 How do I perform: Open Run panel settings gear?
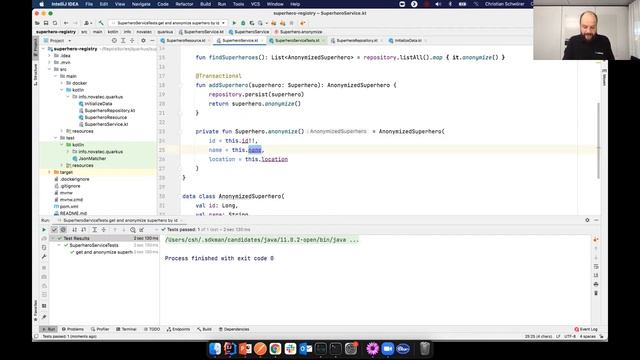pos(587,220)
